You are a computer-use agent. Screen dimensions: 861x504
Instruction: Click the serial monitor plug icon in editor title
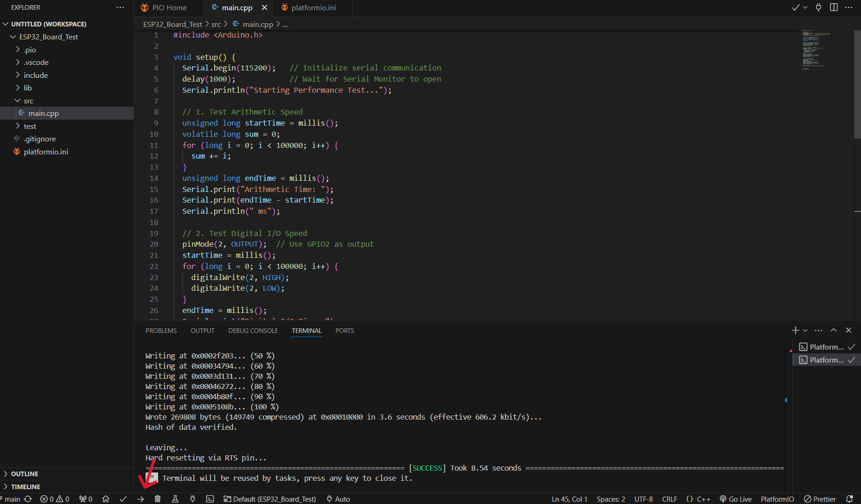818,7
